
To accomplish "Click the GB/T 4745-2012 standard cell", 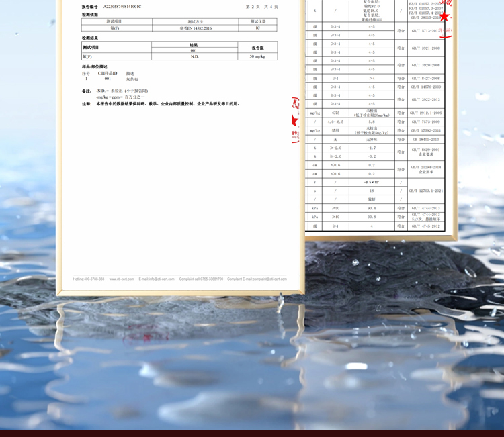I will click(426, 226).
